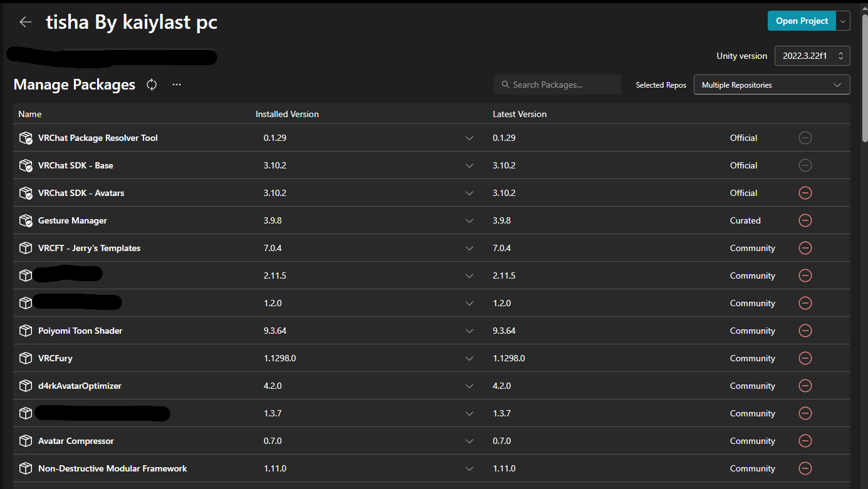The height and width of the screenshot is (489, 868).
Task: Go back using the arrow beside the project title
Action: pos(25,22)
